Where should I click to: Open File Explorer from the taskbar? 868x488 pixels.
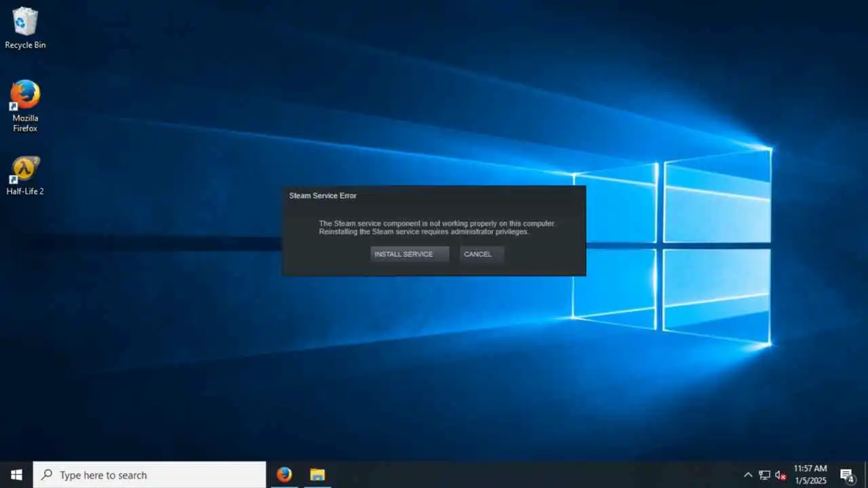317,474
